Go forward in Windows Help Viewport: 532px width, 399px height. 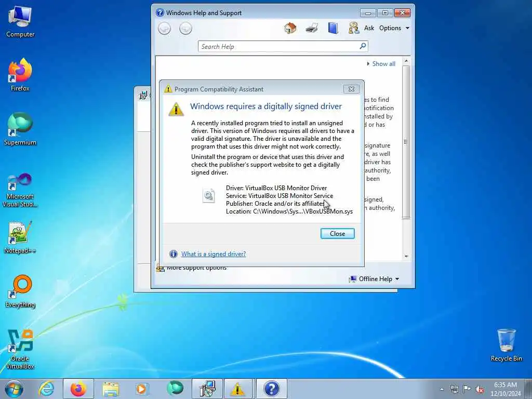pyautogui.click(x=185, y=28)
